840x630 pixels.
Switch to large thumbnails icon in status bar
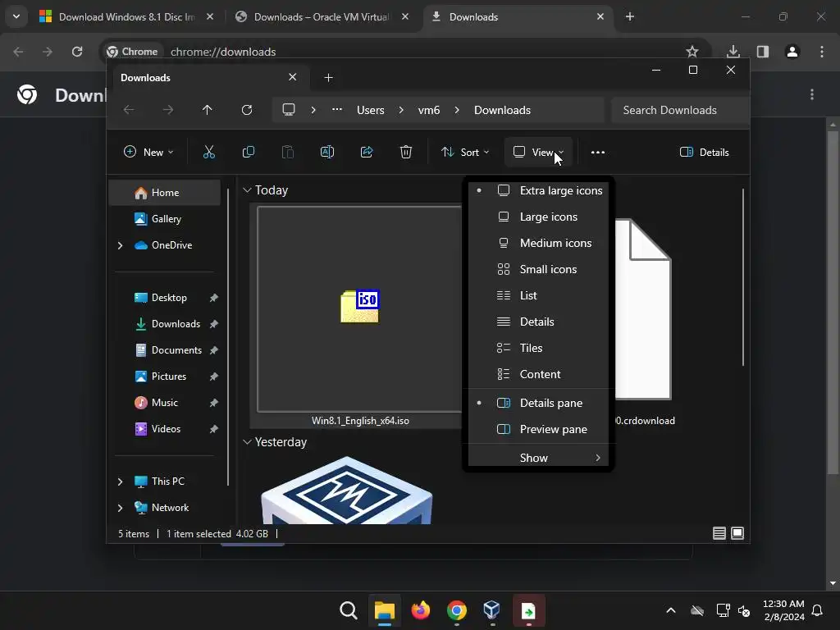coord(737,533)
